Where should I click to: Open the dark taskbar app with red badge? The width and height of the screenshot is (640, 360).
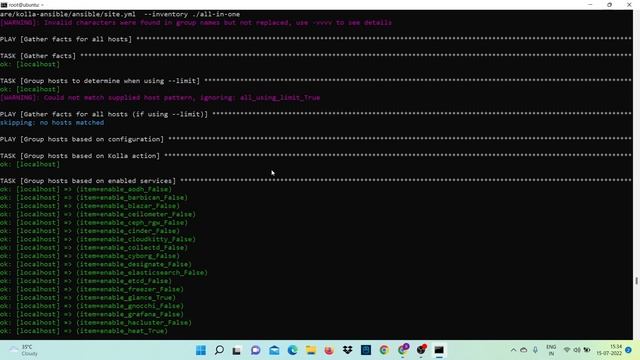(x=421, y=350)
